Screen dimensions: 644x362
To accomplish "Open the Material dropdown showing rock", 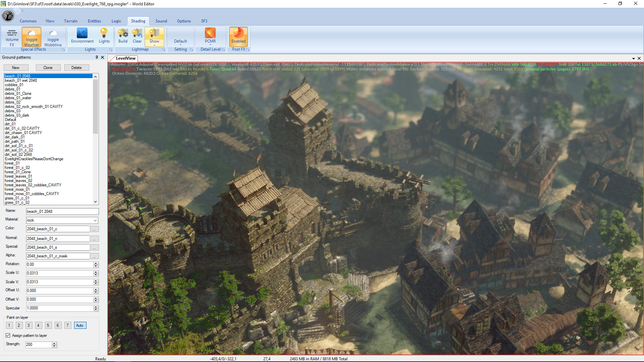I will pos(95,220).
